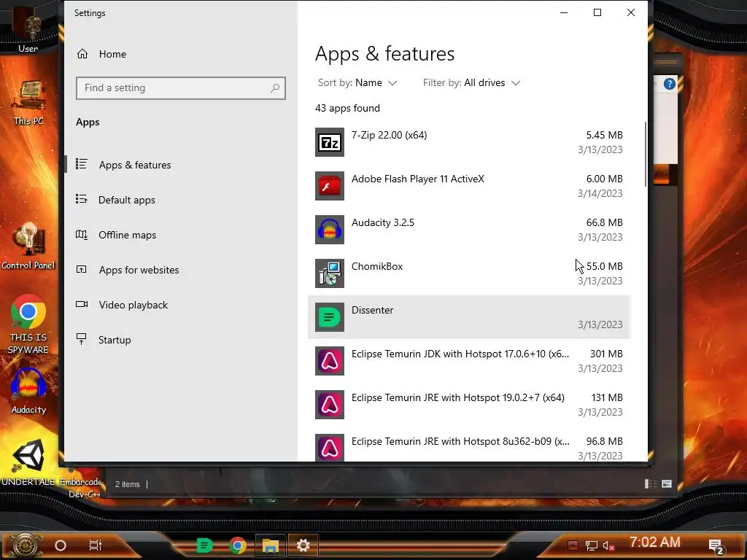The image size is (747, 560).
Task: Click the details view icon in Explorer window
Action: [650, 484]
